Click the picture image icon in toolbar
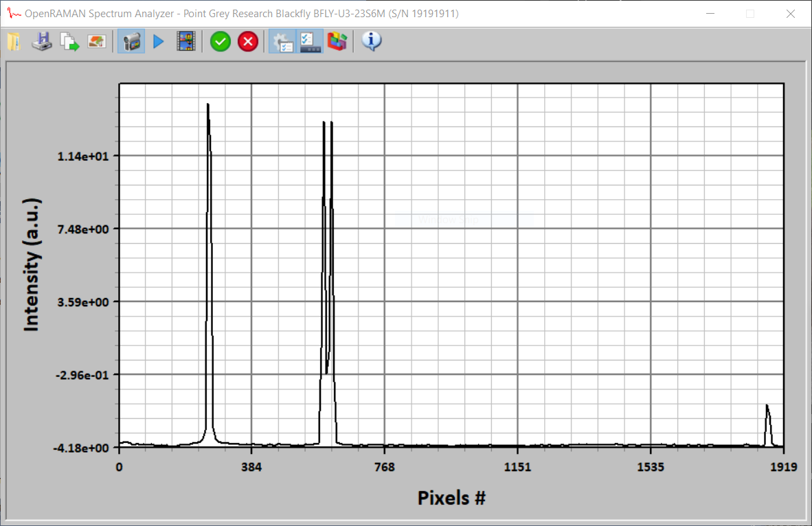 coord(97,42)
